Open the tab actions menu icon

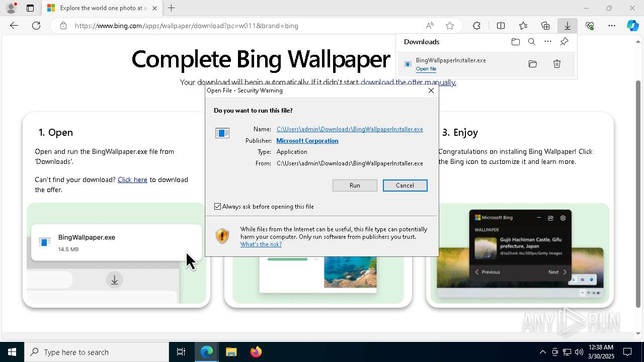tap(30, 8)
